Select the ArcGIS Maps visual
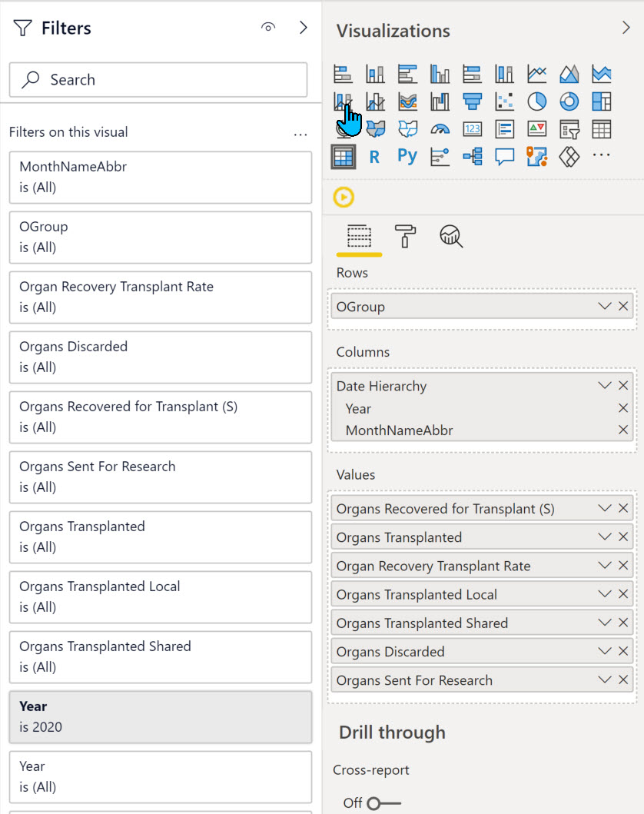 tap(537, 156)
